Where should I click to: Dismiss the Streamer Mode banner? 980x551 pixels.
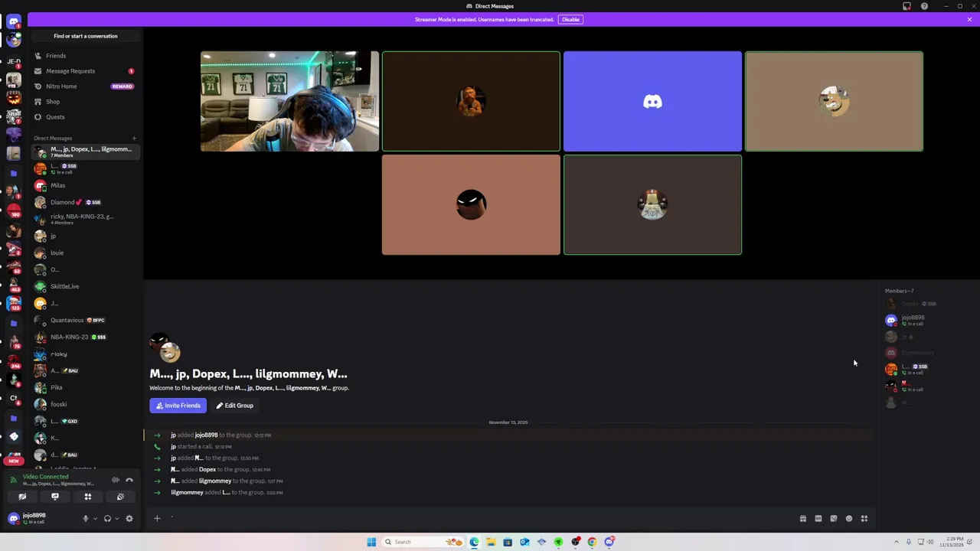point(969,19)
